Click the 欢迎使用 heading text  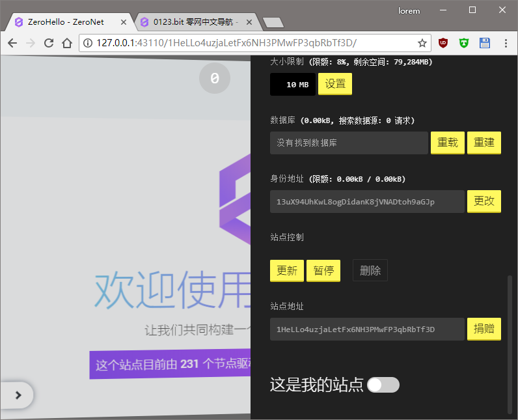[173, 290]
